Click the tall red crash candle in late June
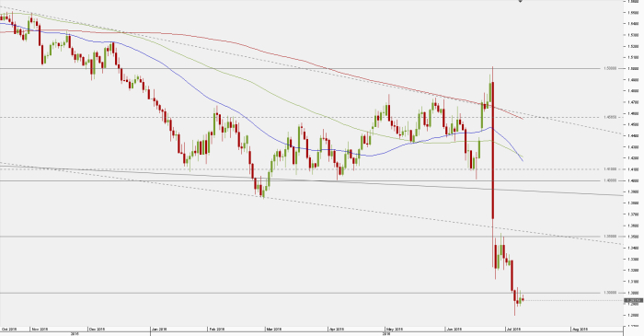Viewport: 644px width, 336px height. click(x=492, y=150)
